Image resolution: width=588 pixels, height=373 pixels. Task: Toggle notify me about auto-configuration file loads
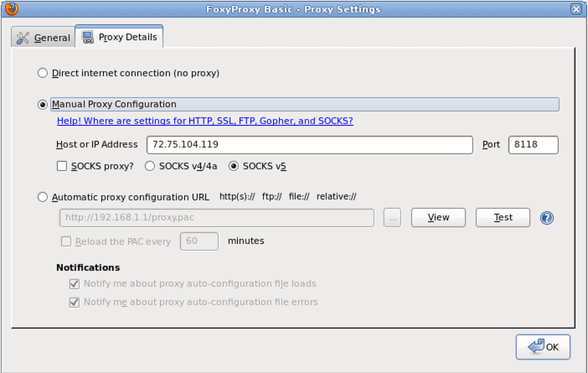click(74, 284)
